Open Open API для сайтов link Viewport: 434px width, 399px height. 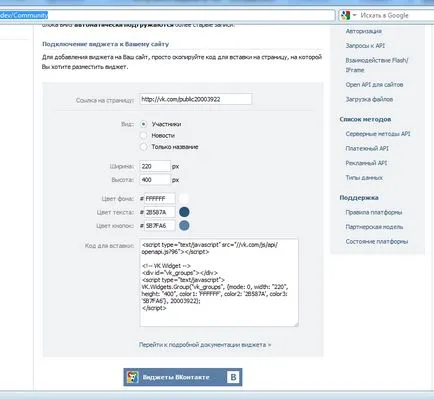[374, 85]
